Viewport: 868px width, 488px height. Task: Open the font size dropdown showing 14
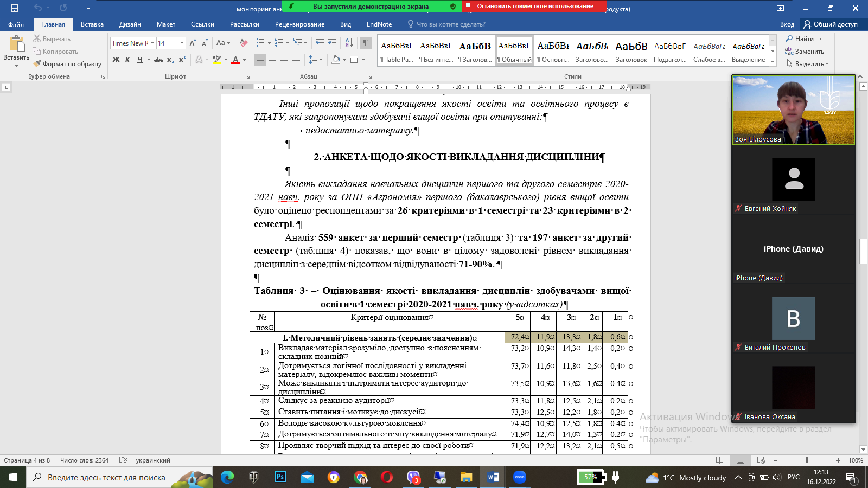point(182,43)
